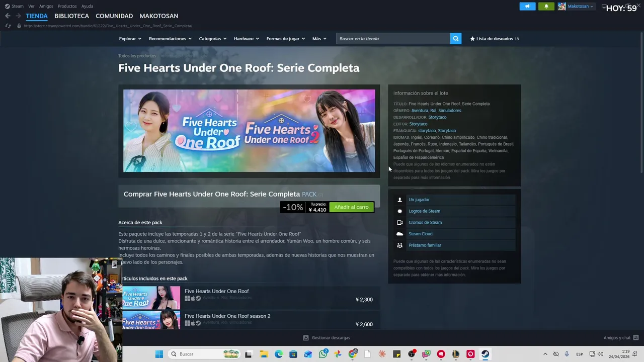The height and width of the screenshot is (362, 644).
Task: Click the store search magnifier button
Action: tap(455, 39)
